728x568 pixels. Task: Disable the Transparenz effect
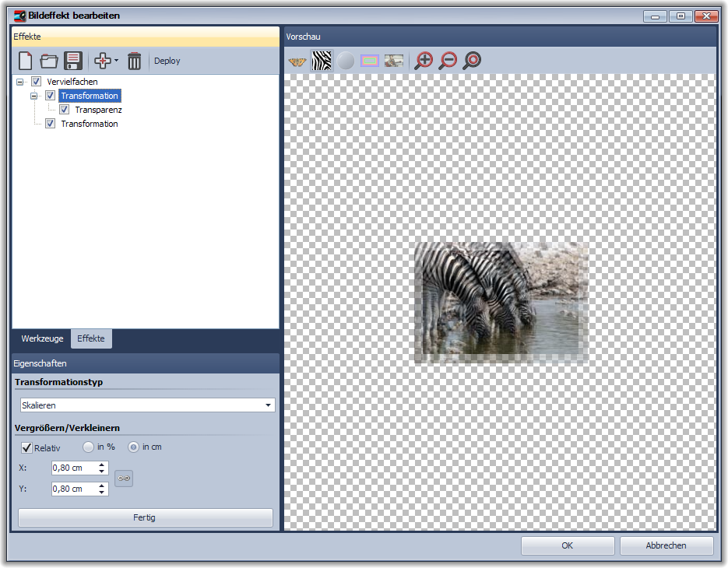click(x=64, y=110)
